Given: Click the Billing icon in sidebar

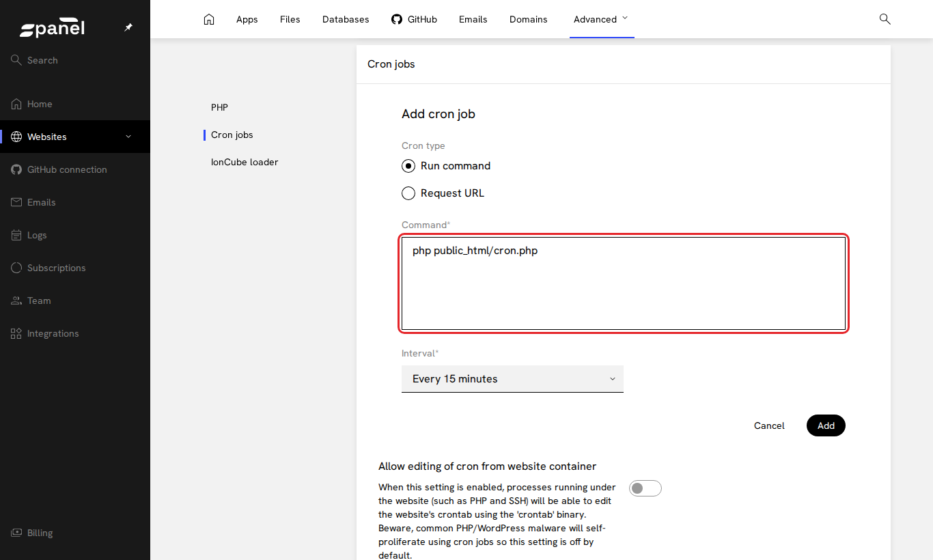Looking at the screenshot, I should tap(16, 533).
